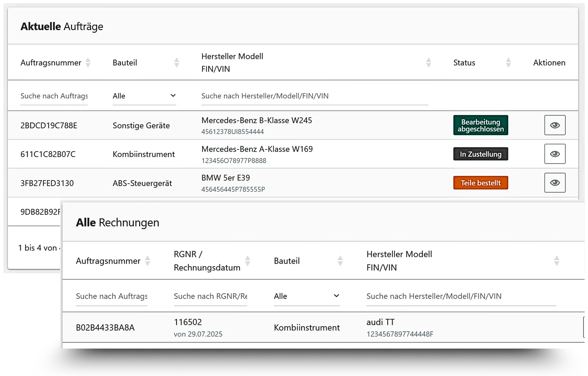Click audi TT model text
Screen dimensions: 588x376
tap(380, 322)
